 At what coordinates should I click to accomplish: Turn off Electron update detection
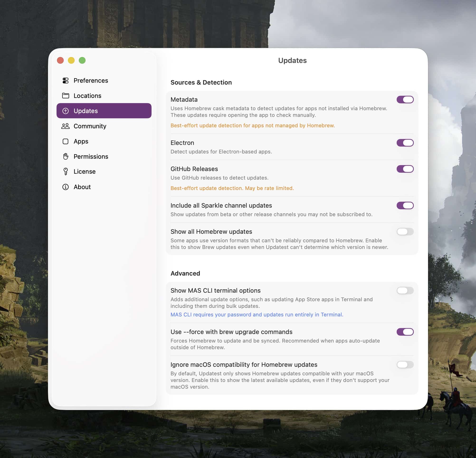pyautogui.click(x=405, y=143)
